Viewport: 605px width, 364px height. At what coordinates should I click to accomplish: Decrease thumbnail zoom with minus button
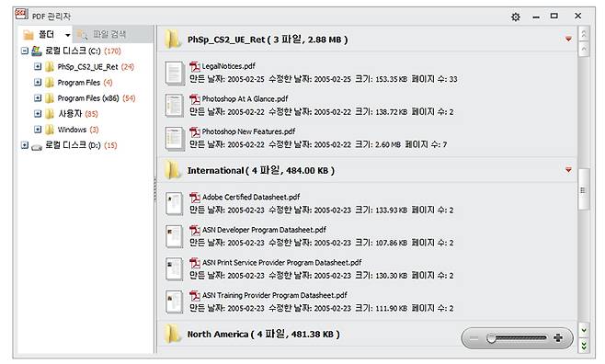474,338
